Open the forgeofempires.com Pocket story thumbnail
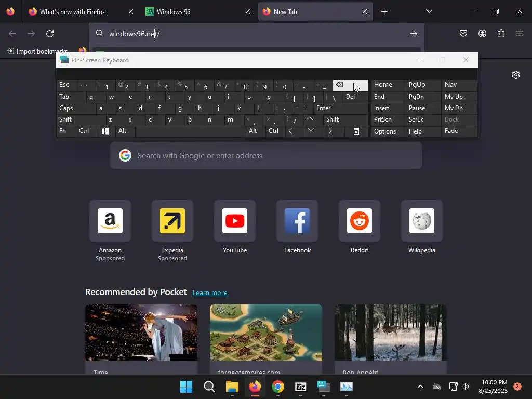The image size is (532, 399). [x=265, y=332]
